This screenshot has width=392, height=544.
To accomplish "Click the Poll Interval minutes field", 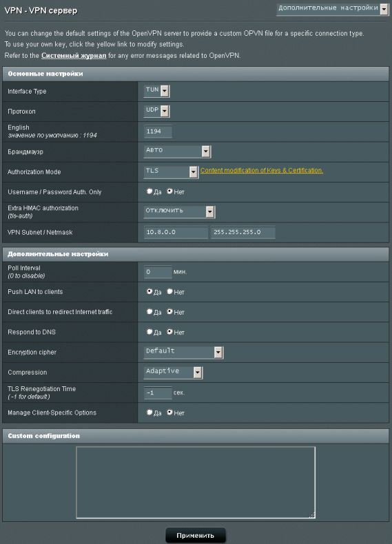I will click(158, 272).
